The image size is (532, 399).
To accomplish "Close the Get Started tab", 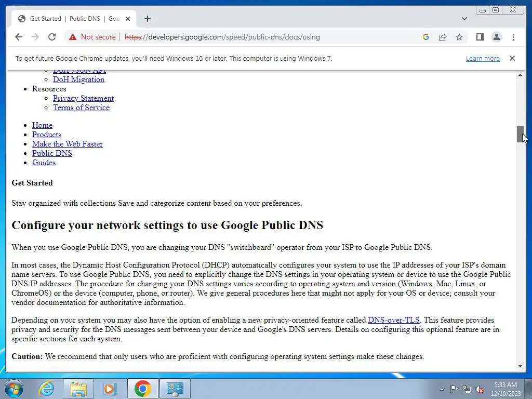I will point(128,19).
